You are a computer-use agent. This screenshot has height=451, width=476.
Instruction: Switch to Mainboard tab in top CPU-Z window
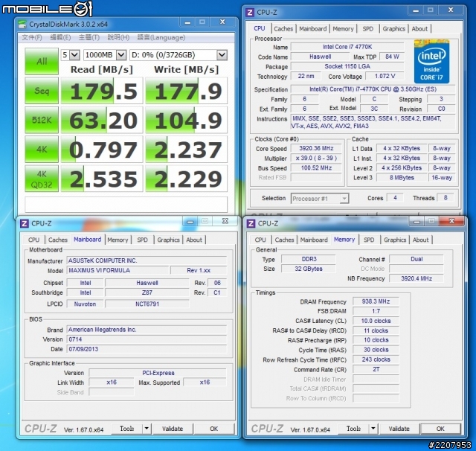point(312,29)
